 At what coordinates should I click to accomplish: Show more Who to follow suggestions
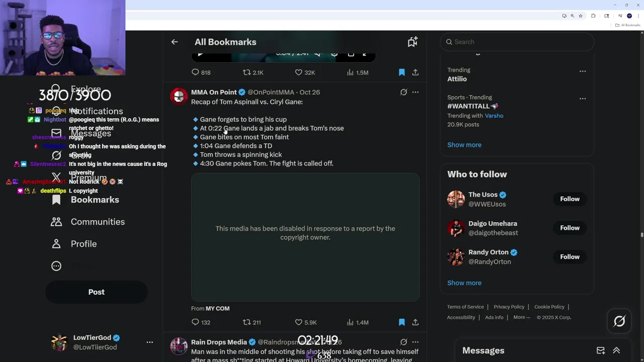pyautogui.click(x=464, y=283)
